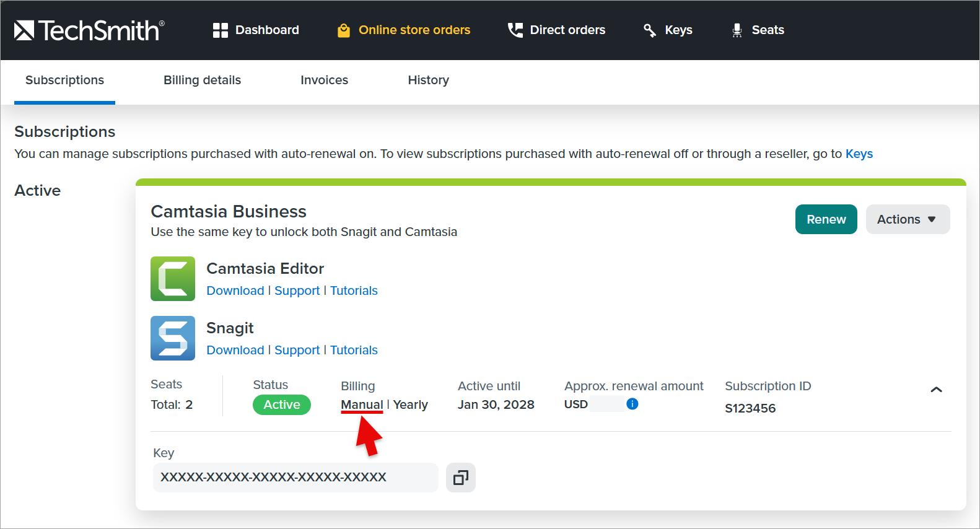Switch to the Billing details tab
This screenshot has width=980, height=529.
(202, 81)
